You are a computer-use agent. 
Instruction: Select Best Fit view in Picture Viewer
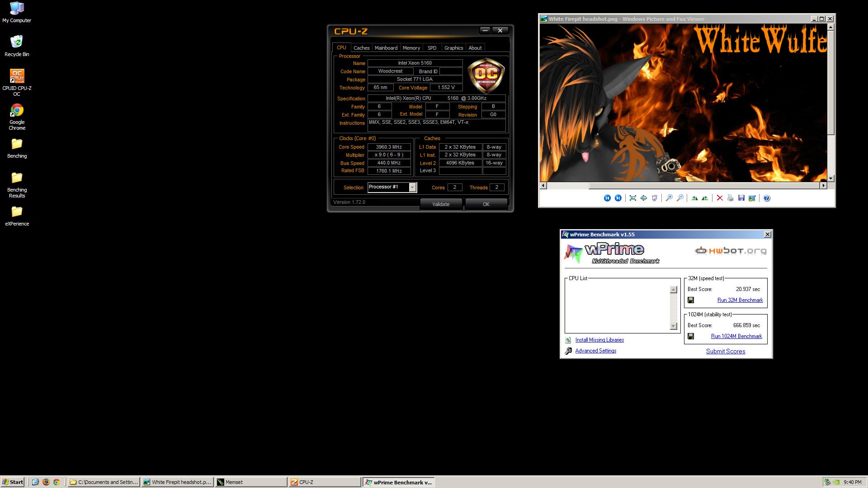[x=633, y=198]
